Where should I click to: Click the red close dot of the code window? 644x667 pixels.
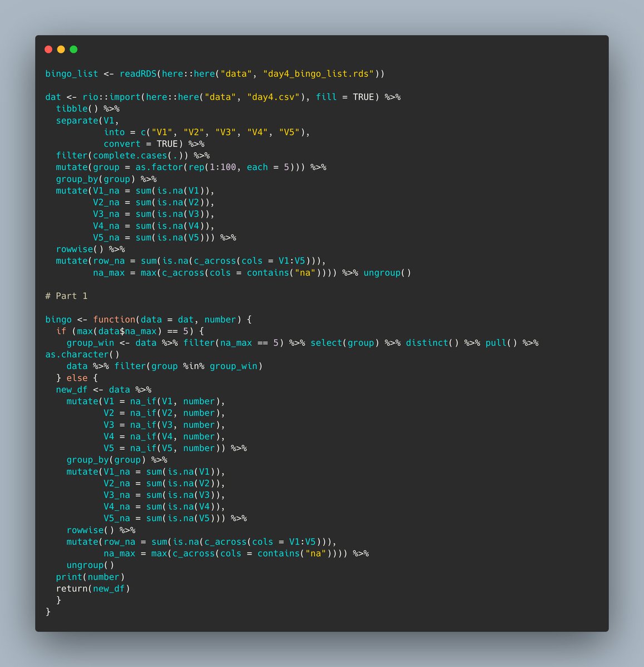point(48,49)
